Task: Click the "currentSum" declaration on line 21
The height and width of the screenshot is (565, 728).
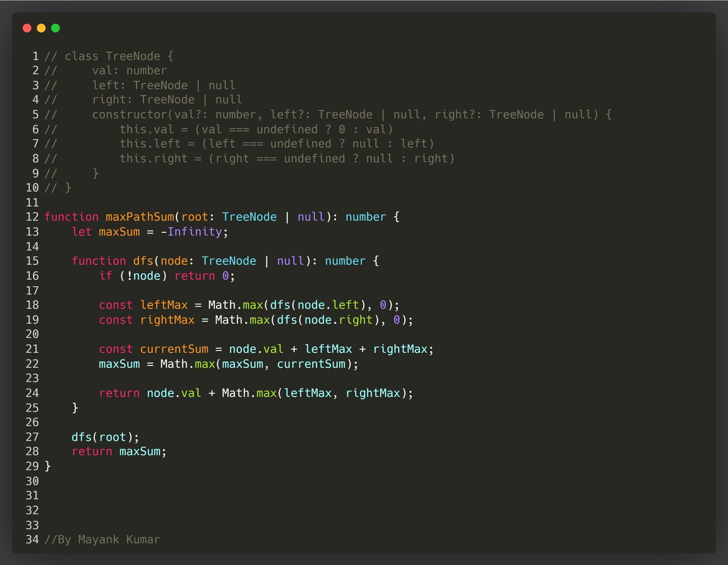Action: 174,349
